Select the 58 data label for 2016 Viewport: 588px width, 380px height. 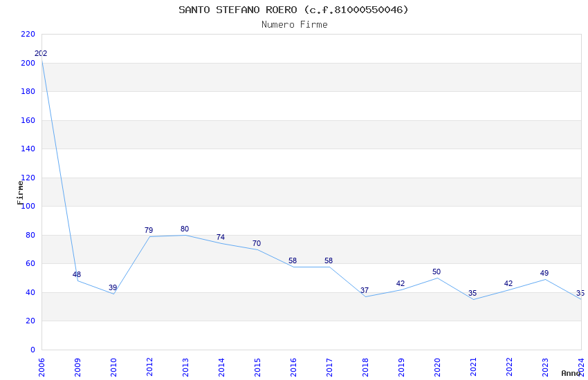click(x=293, y=260)
